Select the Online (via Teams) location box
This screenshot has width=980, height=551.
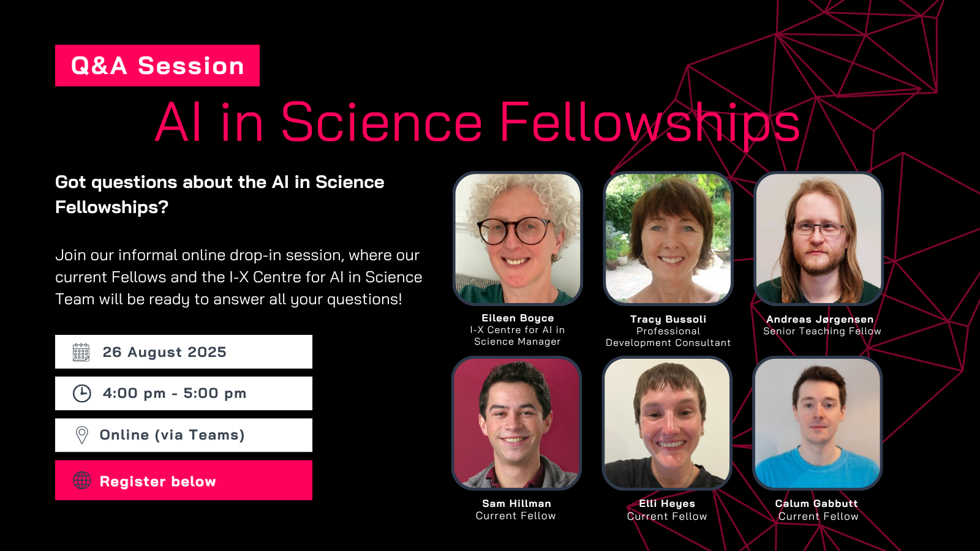184,435
